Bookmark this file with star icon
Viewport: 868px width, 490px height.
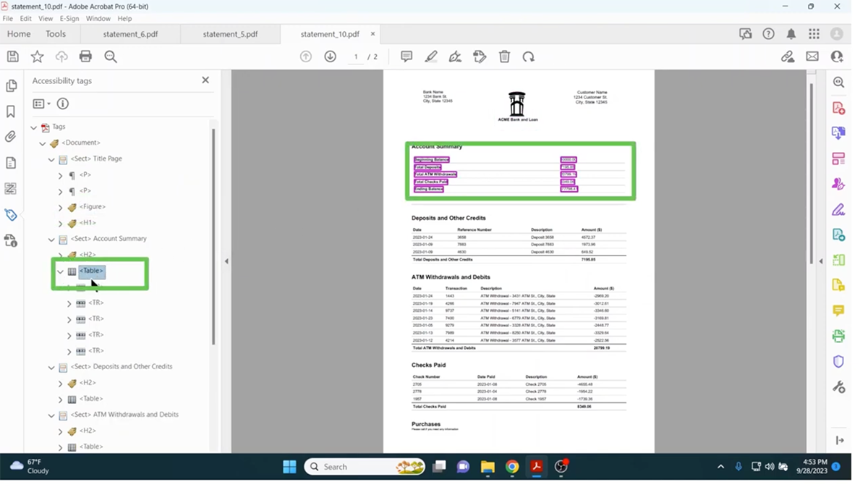click(x=37, y=56)
